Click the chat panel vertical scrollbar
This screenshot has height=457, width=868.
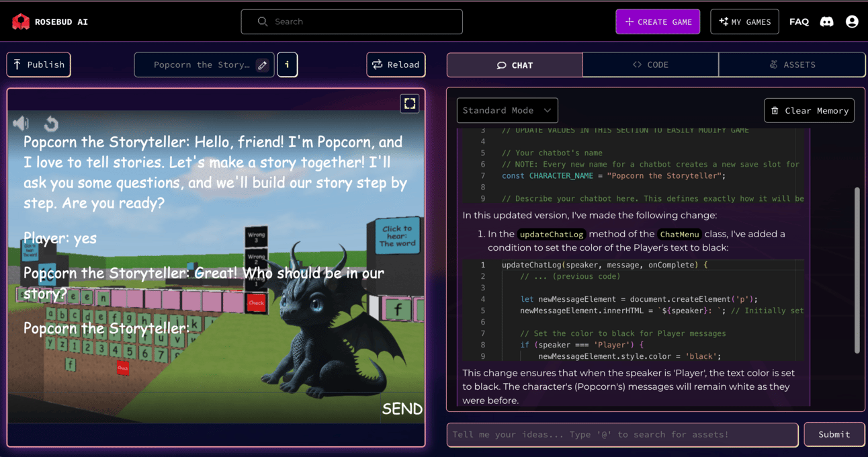tap(857, 270)
